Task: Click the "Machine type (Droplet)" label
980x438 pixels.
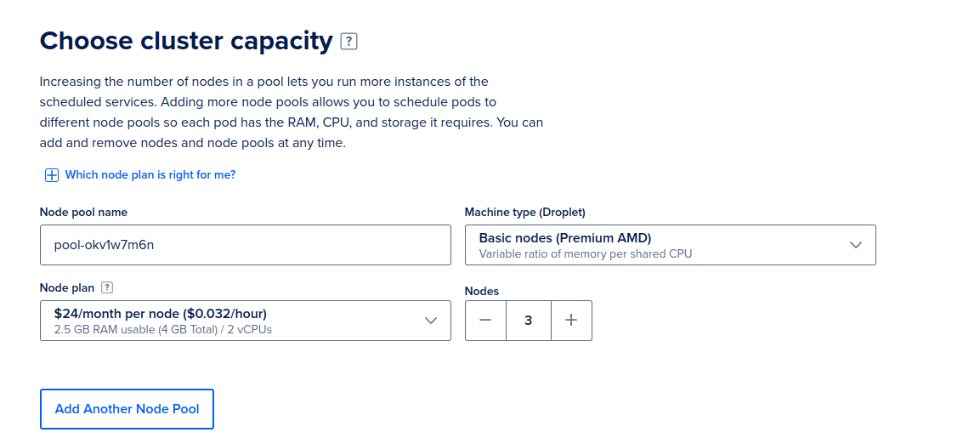Action: coord(524,212)
